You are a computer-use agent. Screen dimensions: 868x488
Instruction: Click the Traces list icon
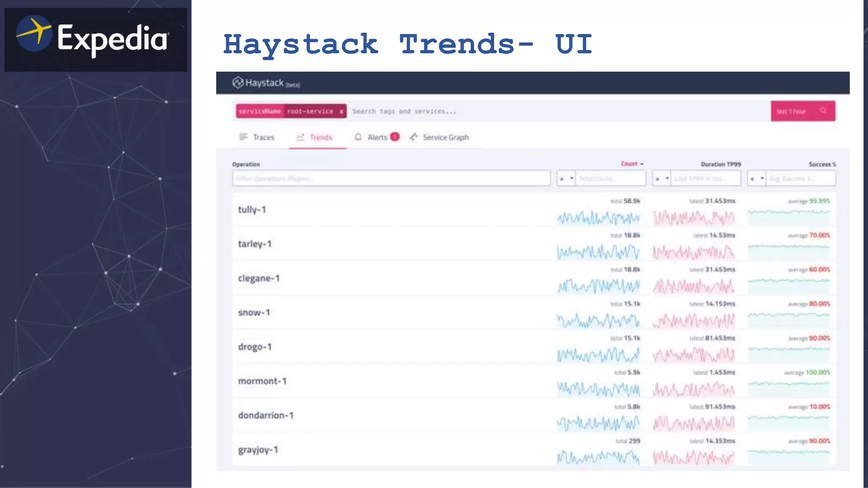tap(243, 137)
